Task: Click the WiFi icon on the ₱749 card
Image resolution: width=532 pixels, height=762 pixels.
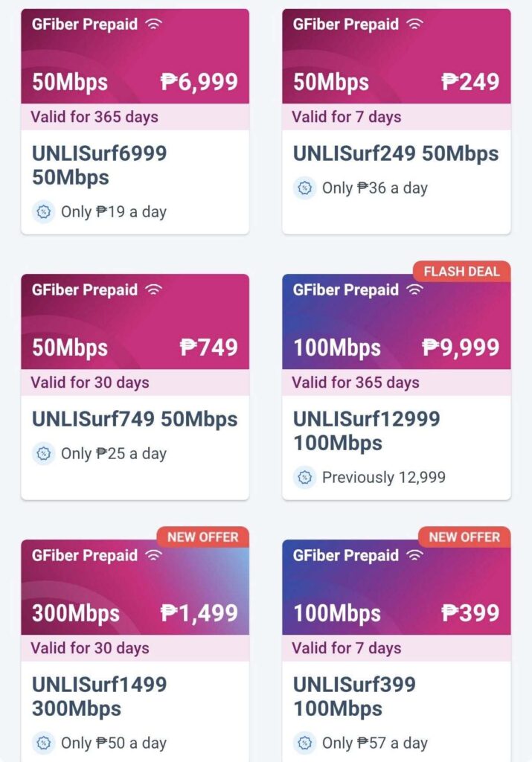Action: point(154,289)
